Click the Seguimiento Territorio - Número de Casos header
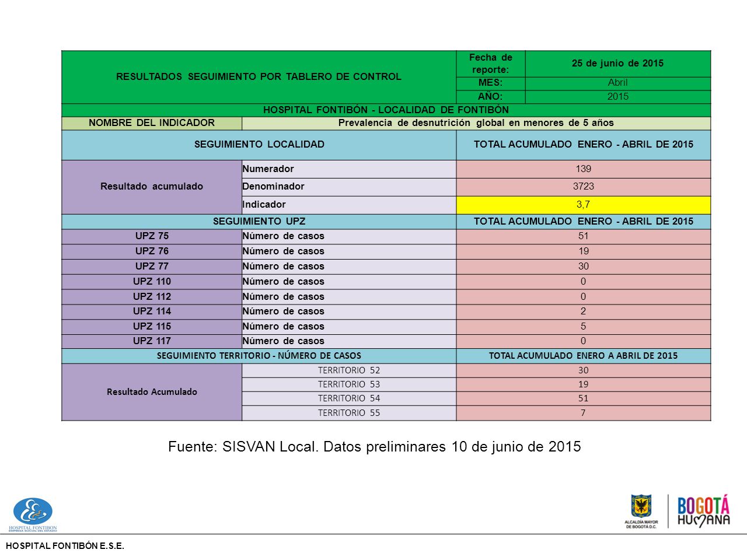 (x=259, y=356)
